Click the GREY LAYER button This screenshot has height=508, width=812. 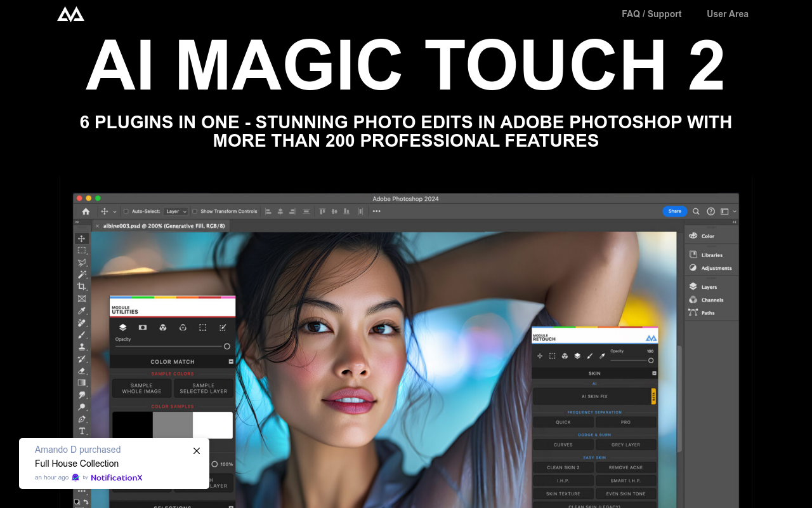(626, 445)
